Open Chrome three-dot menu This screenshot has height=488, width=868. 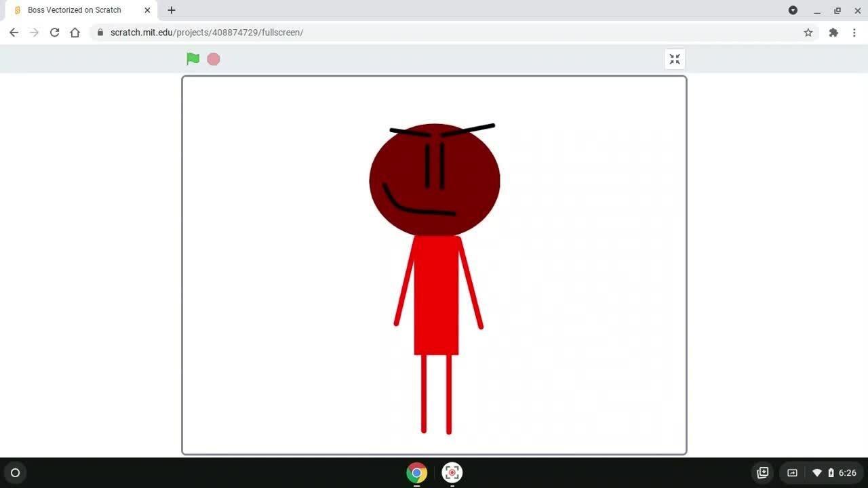pos(854,33)
